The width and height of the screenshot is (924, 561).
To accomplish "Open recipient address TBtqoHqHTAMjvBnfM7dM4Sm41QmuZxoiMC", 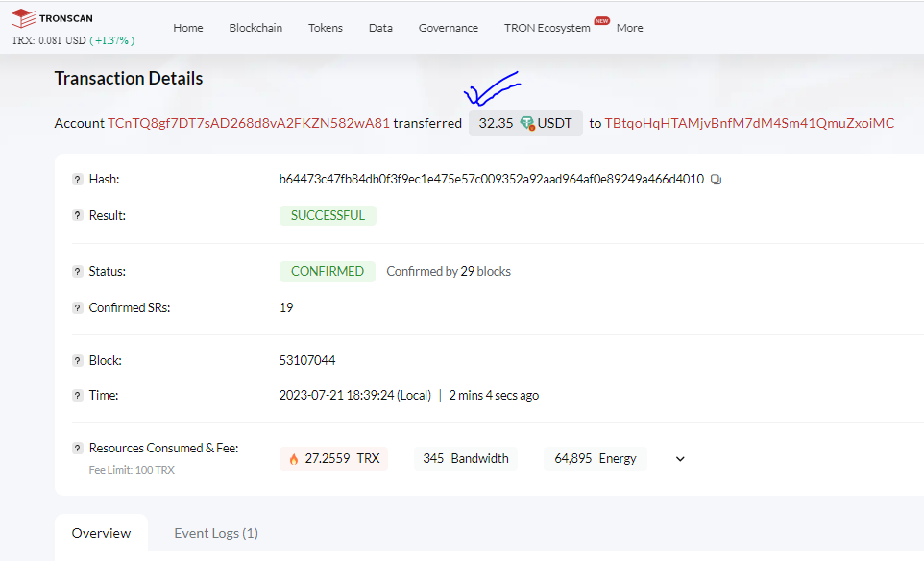I will pyautogui.click(x=749, y=123).
